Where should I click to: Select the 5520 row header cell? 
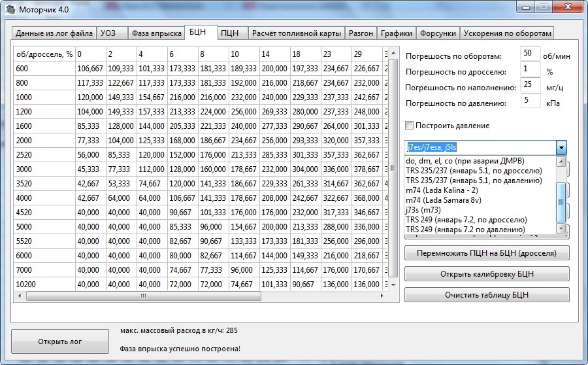point(44,241)
